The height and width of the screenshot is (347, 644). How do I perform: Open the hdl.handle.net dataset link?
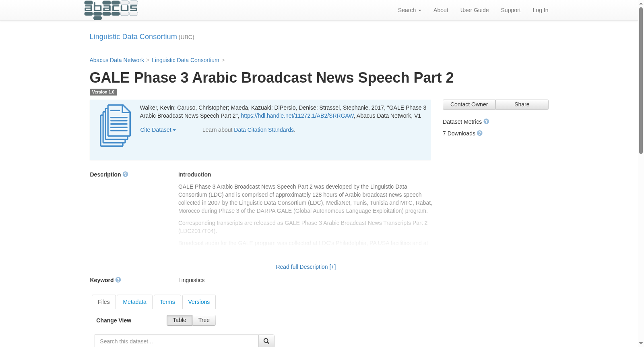coord(297,116)
